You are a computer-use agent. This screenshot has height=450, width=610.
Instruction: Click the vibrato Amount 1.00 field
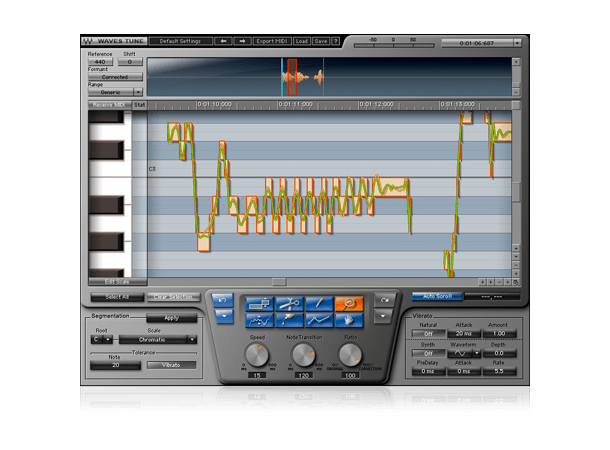(499, 334)
